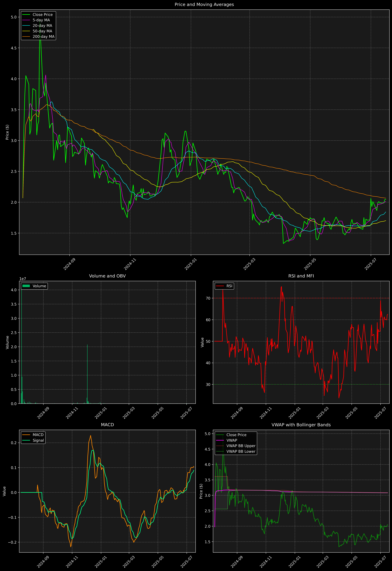Select the "MACD" legend label text
Screen dimensions: 392x571
click(x=38, y=435)
